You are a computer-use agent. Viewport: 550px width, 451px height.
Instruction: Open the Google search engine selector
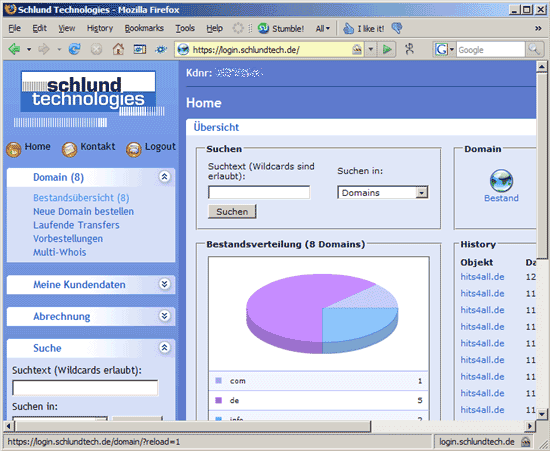(x=444, y=49)
